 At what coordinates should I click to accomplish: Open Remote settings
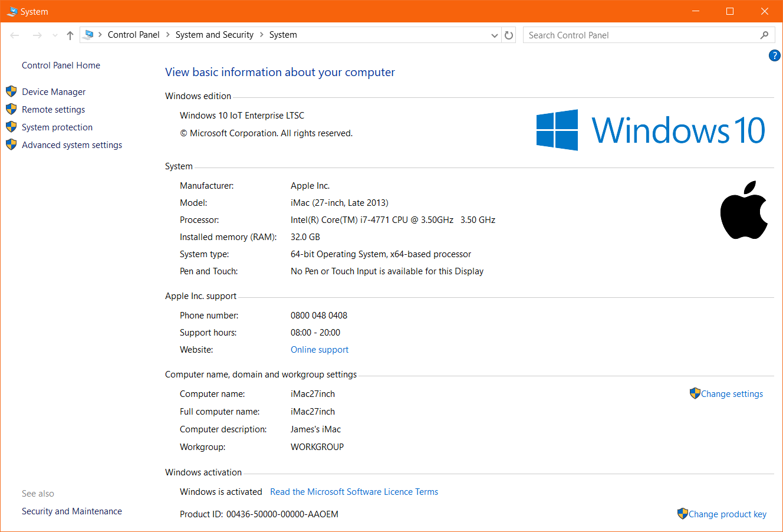point(54,110)
